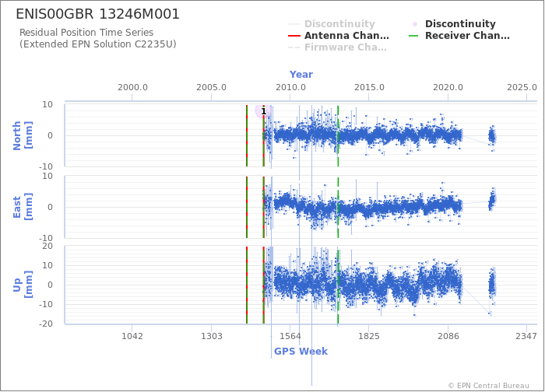Toggle the greyed-out line Discontinuity legend entry
The width and height of the screenshot is (545, 392).
(332, 23)
